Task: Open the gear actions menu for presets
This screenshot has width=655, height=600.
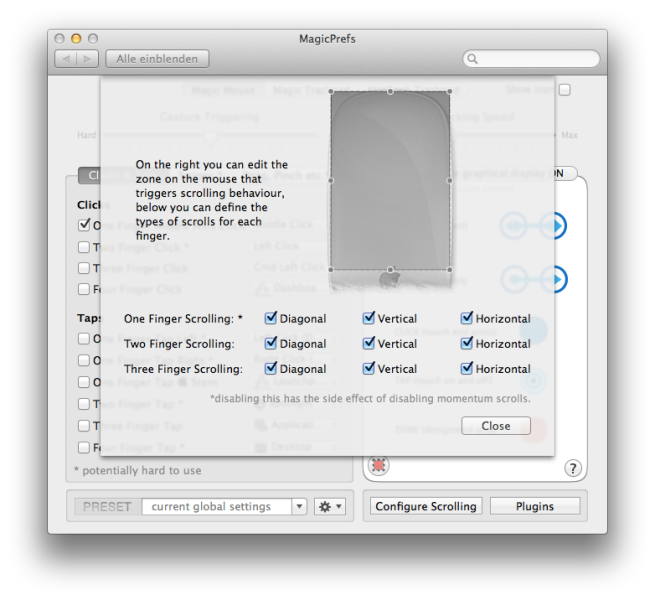Action: 330,506
